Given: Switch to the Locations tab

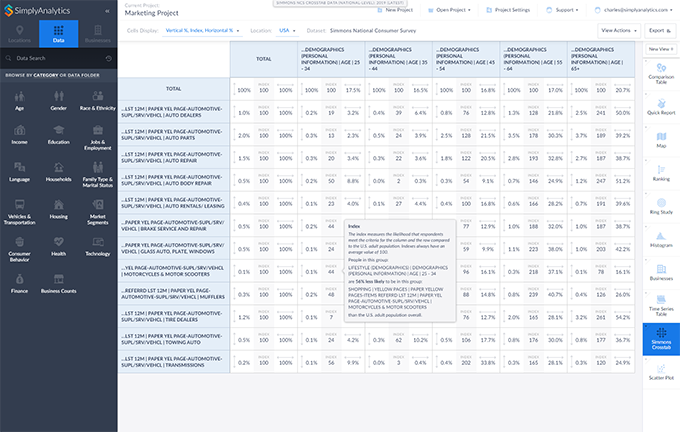Looking at the screenshot, I should point(20,34).
